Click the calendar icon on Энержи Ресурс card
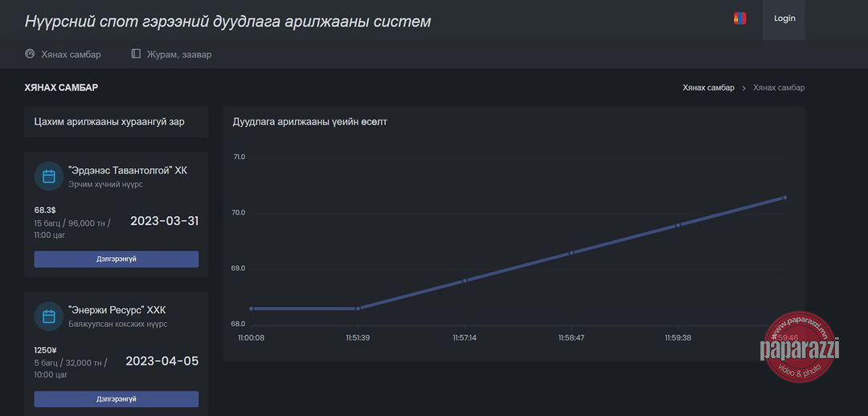Image resolution: width=868 pixels, height=416 pixels. pos(49,316)
